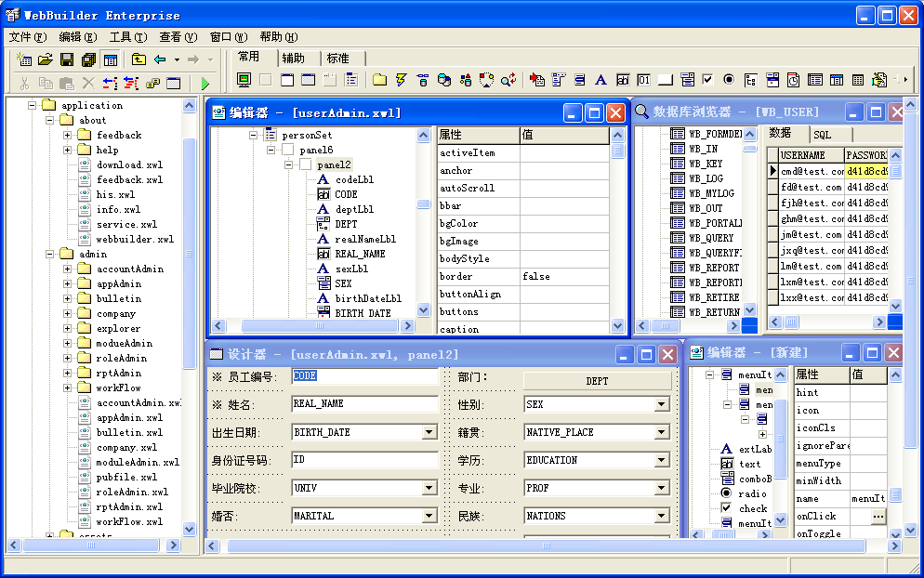The height and width of the screenshot is (578, 924).
Task: Click the Back arrow icon
Action: click(x=160, y=59)
